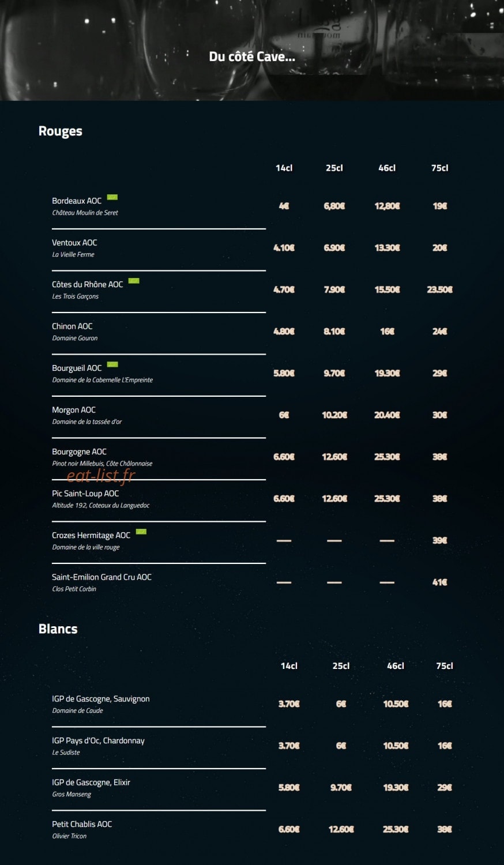
Task: Click the 46cl column header under Rouges
Action: 387,168
